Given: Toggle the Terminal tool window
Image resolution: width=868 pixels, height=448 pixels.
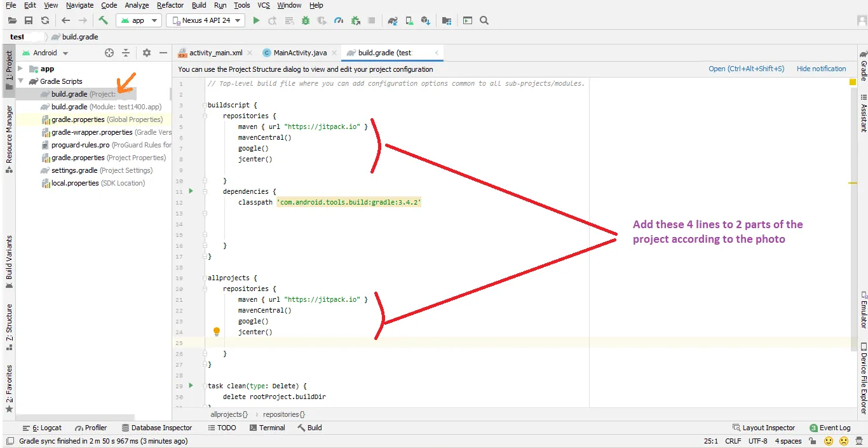Looking at the screenshot, I should click(x=267, y=428).
